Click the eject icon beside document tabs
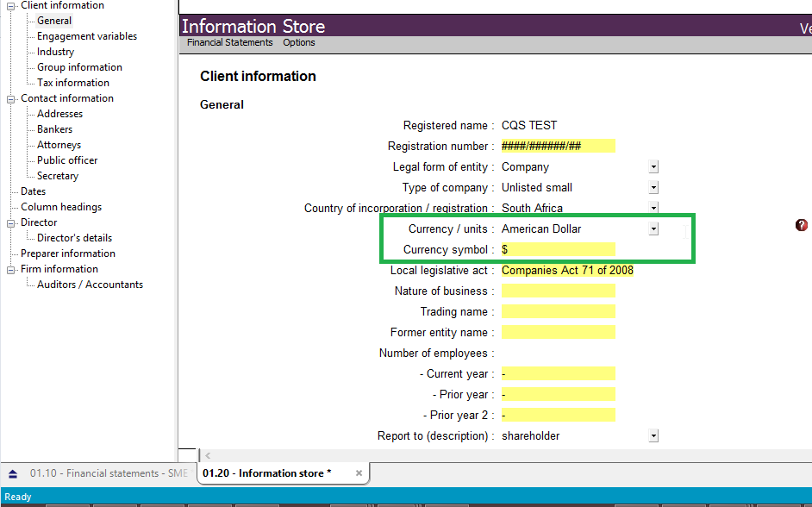Screen dimensions: 812x507 [13, 473]
